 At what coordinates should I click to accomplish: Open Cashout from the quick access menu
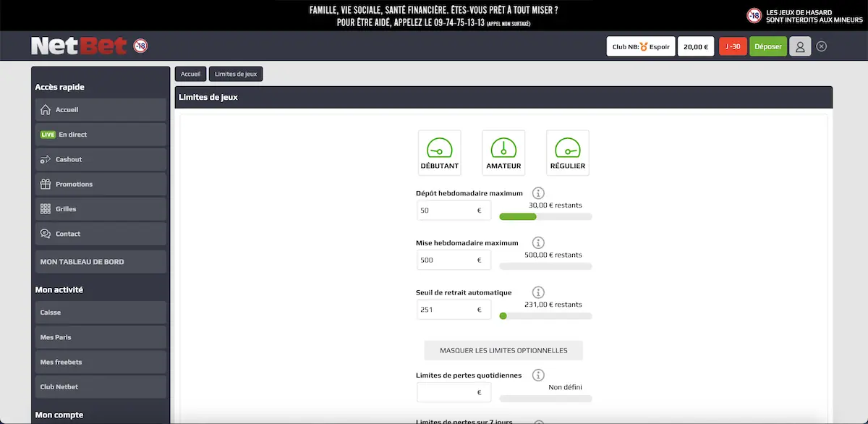click(101, 159)
